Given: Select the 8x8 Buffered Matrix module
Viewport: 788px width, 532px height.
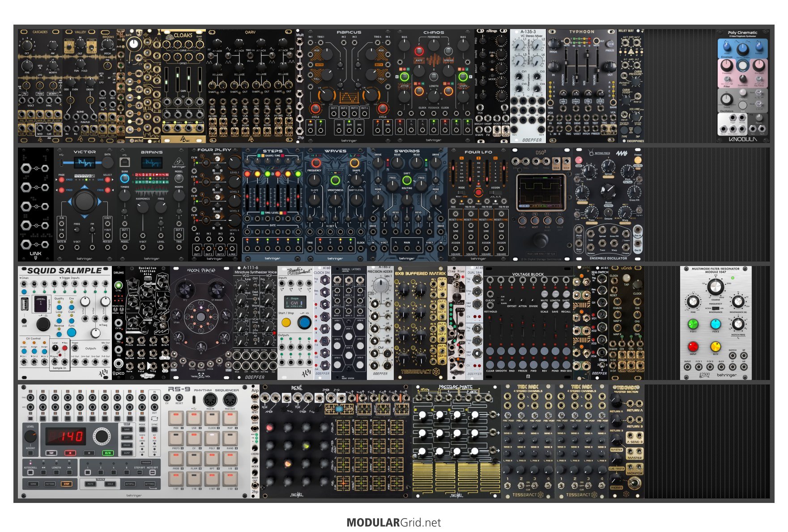Looking at the screenshot, I should tap(421, 323).
